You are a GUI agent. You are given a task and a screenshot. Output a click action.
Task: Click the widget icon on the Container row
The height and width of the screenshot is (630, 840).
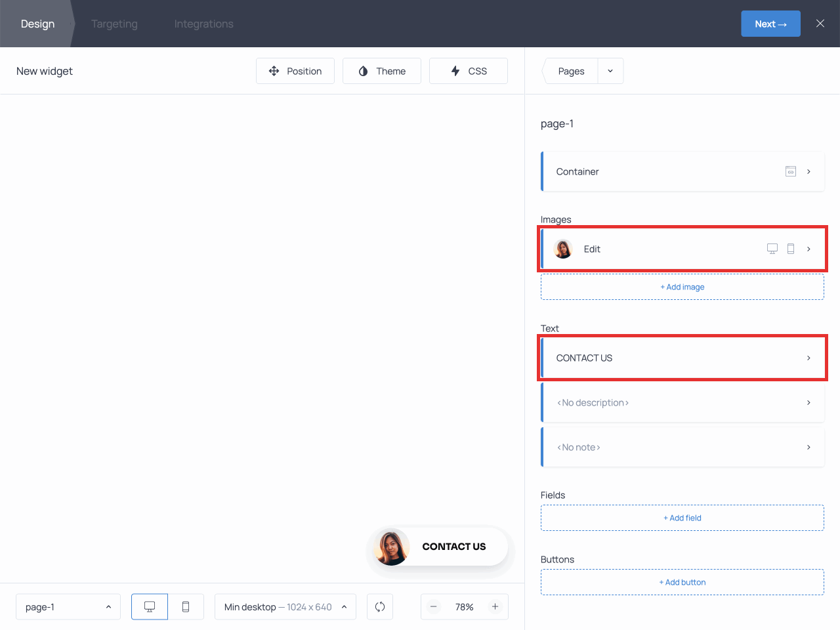click(x=790, y=171)
